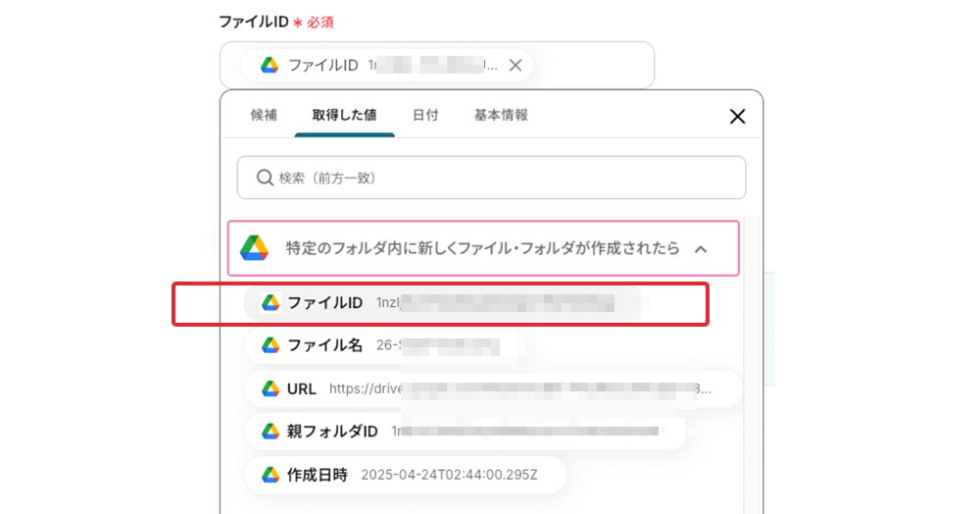Image resolution: width=980 pixels, height=514 pixels.
Task: Open the 基本情報 tab
Action: [x=501, y=115]
